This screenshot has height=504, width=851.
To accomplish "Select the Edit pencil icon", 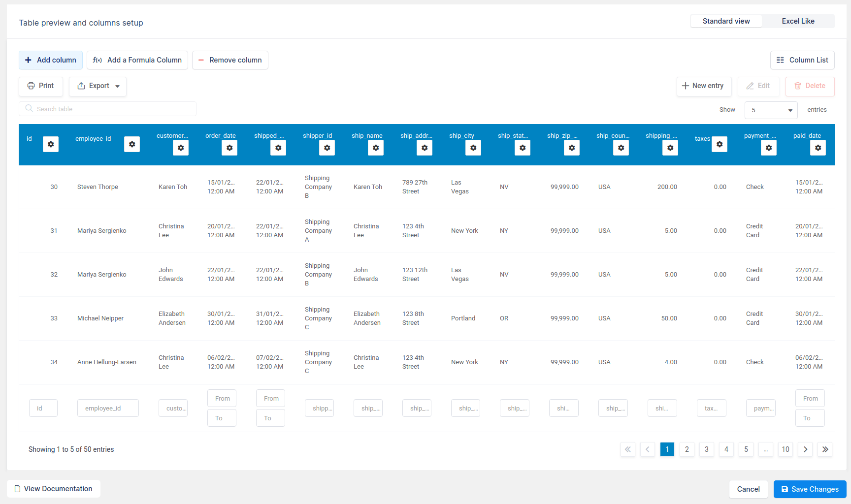I will click(750, 86).
